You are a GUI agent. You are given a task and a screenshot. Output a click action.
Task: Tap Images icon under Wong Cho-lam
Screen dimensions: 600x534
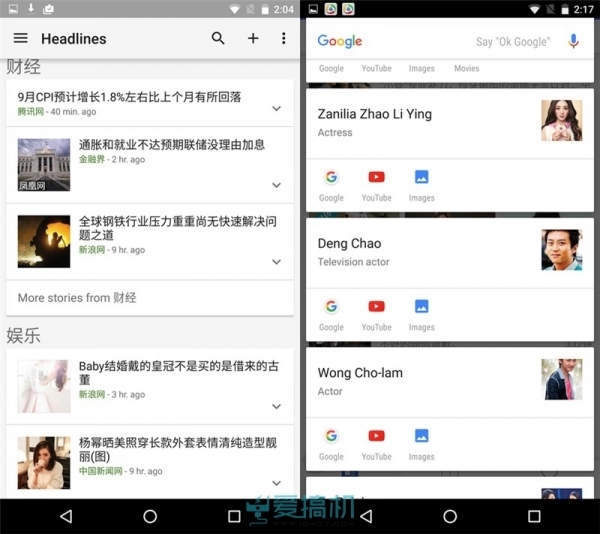[x=422, y=435]
